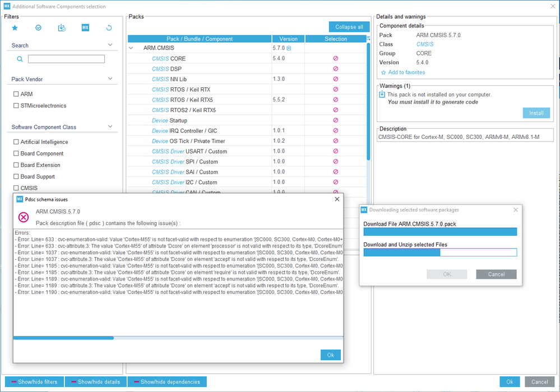
Task: Confirm component selection with bottom Ok
Action: [510, 382]
